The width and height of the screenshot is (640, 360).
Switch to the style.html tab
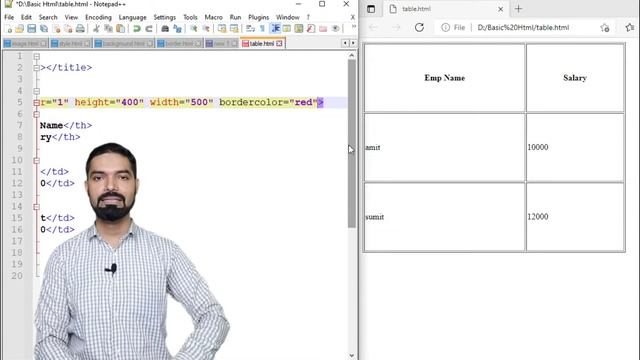pyautogui.click(x=70, y=43)
